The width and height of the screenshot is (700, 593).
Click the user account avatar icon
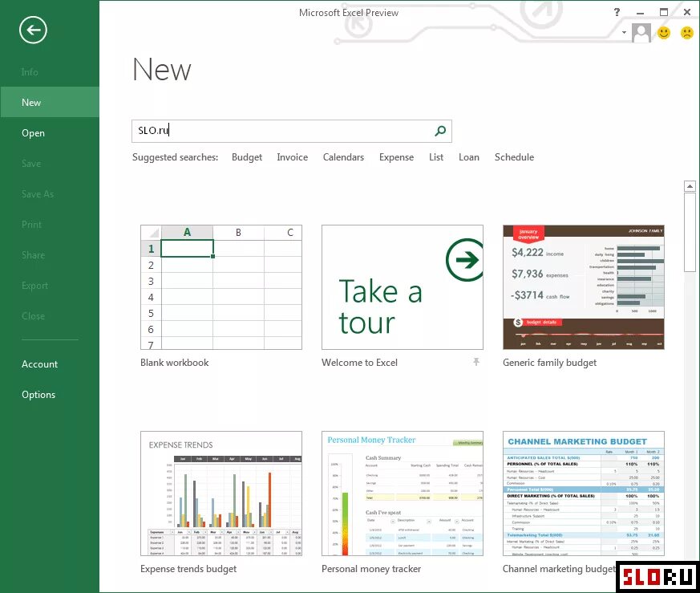641,33
